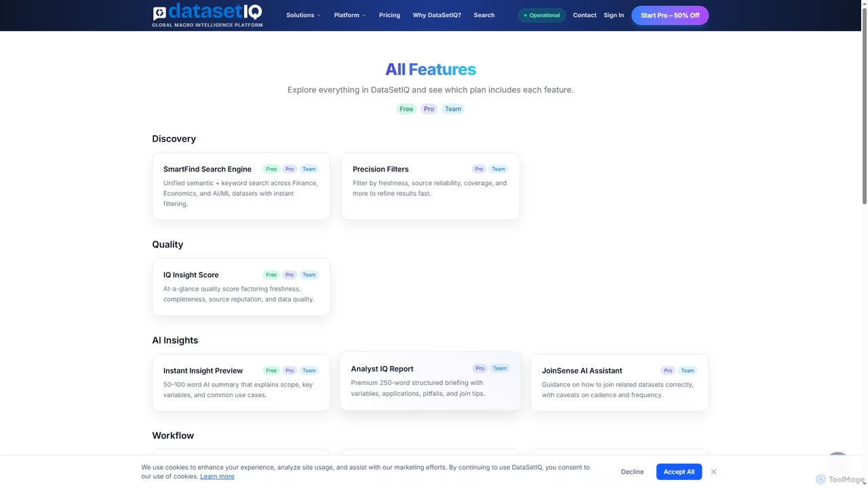Open the Contact page
The image size is (868, 488).
tap(585, 15)
